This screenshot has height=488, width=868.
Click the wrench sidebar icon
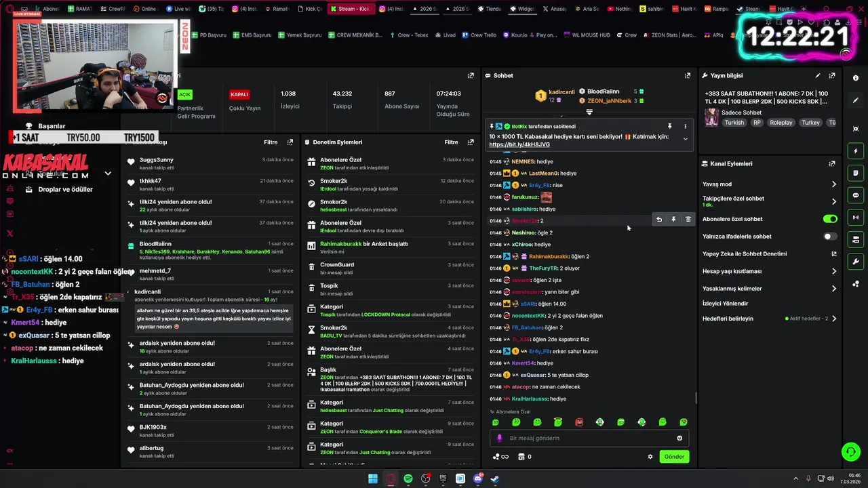click(x=856, y=262)
